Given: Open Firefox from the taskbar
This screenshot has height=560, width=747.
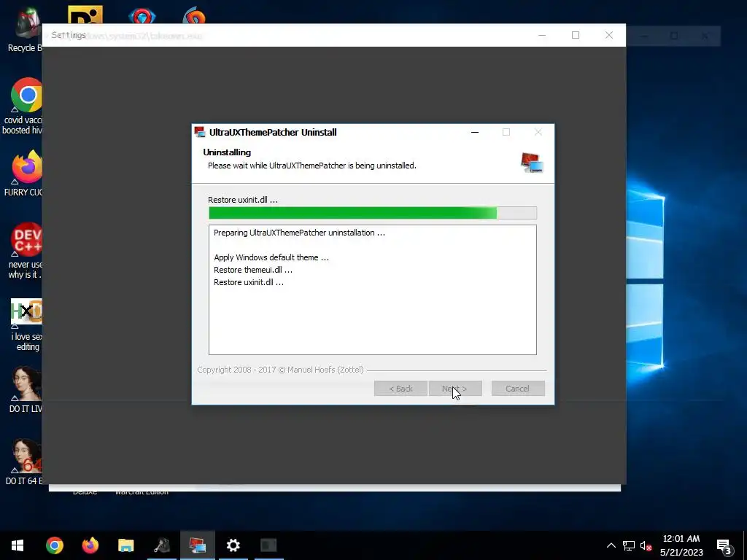Looking at the screenshot, I should [x=90, y=545].
